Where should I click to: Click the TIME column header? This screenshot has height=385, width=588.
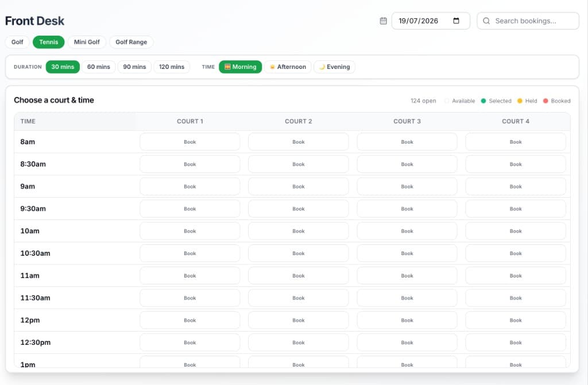click(28, 121)
